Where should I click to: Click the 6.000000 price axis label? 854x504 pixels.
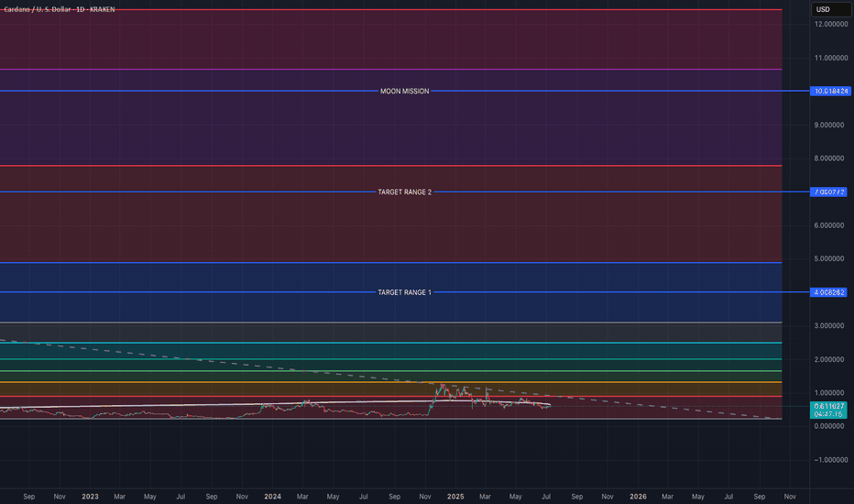pyautogui.click(x=829, y=225)
